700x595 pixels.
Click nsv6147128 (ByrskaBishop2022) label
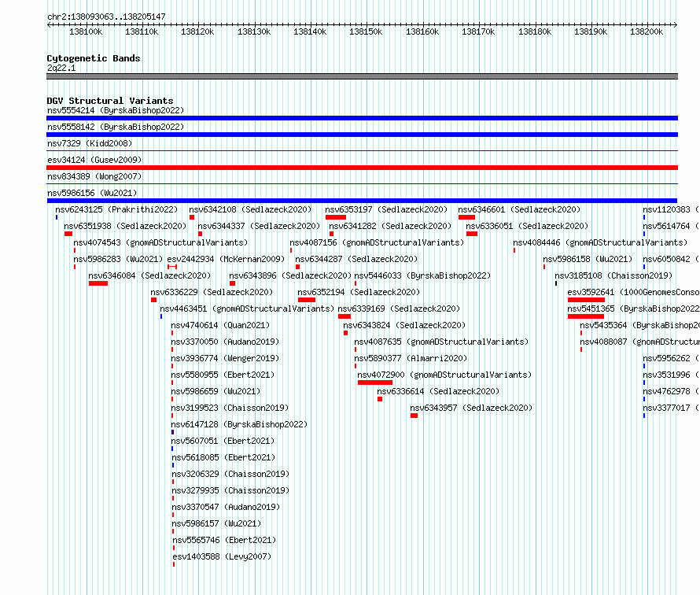point(239,424)
